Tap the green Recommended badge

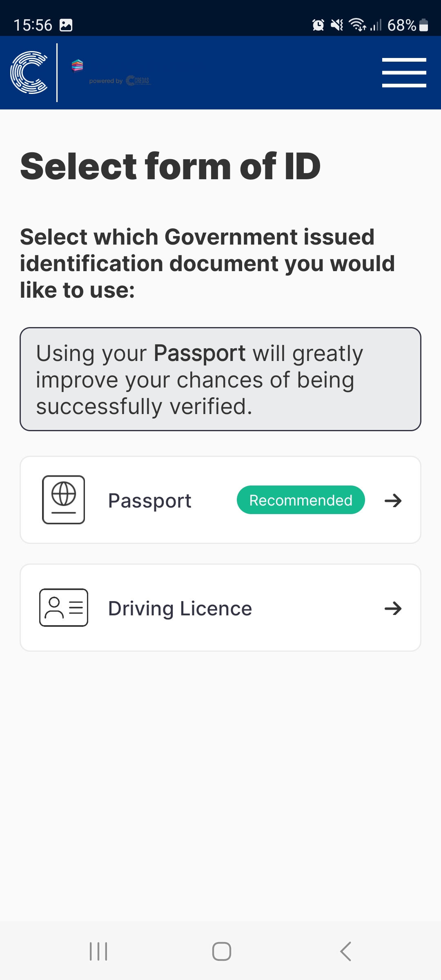(301, 500)
